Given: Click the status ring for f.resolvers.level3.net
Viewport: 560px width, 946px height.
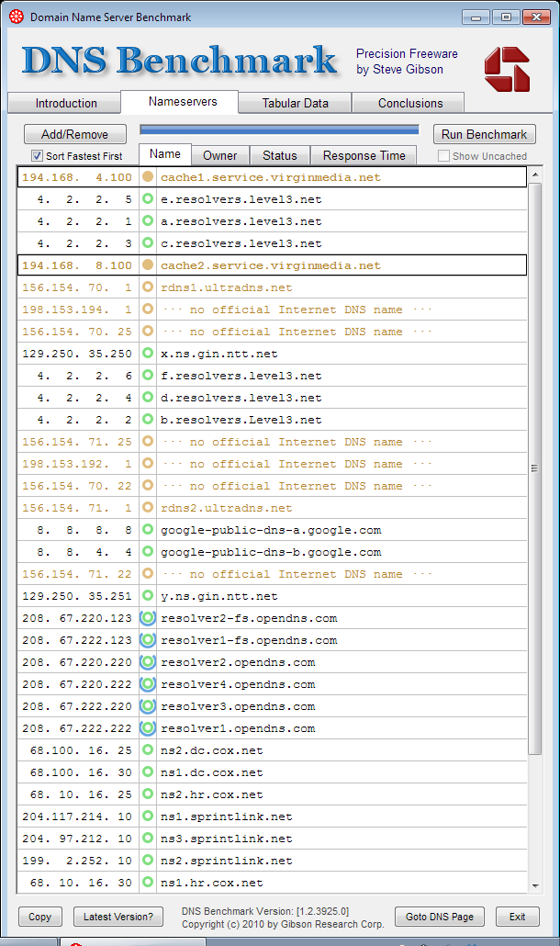Looking at the screenshot, I should pos(148,375).
